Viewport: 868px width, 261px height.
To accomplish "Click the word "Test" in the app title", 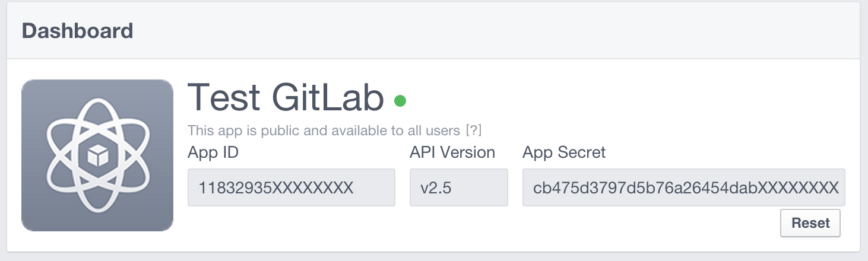I will coord(224,98).
